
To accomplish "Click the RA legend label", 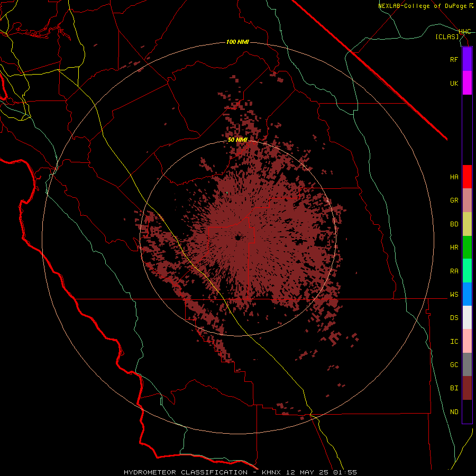I will [x=454, y=271].
